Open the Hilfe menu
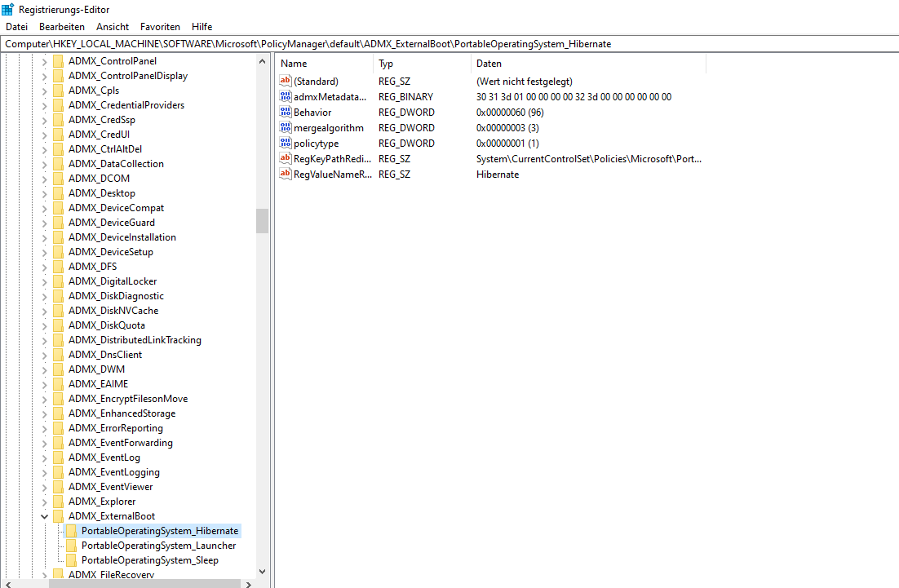The height and width of the screenshot is (588, 899). coord(201,26)
